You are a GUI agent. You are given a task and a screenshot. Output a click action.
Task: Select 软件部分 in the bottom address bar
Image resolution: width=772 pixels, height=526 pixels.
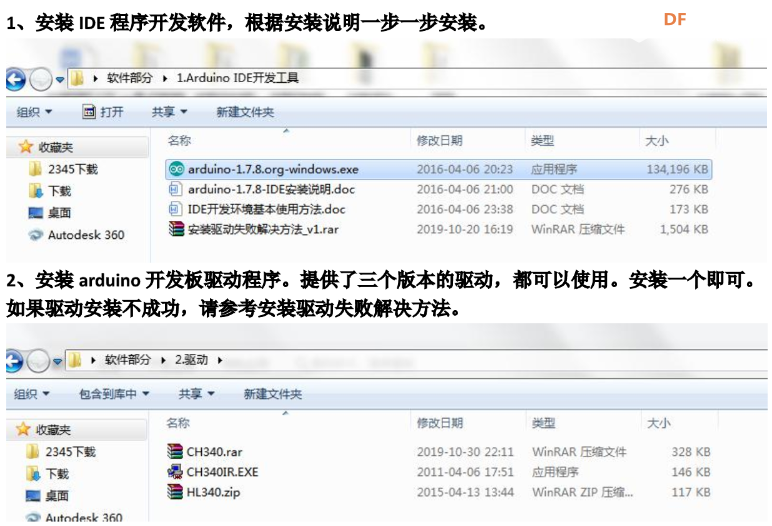click(128, 360)
